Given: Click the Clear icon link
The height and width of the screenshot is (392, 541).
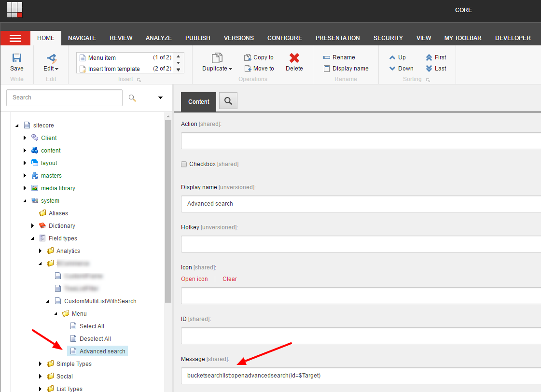Looking at the screenshot, I should pos(230,279).
